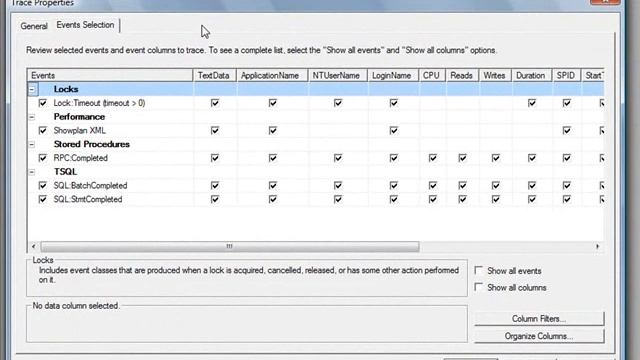Click the TextData column header
Viewport: 640px width, 360px height.
click(215, 76)
